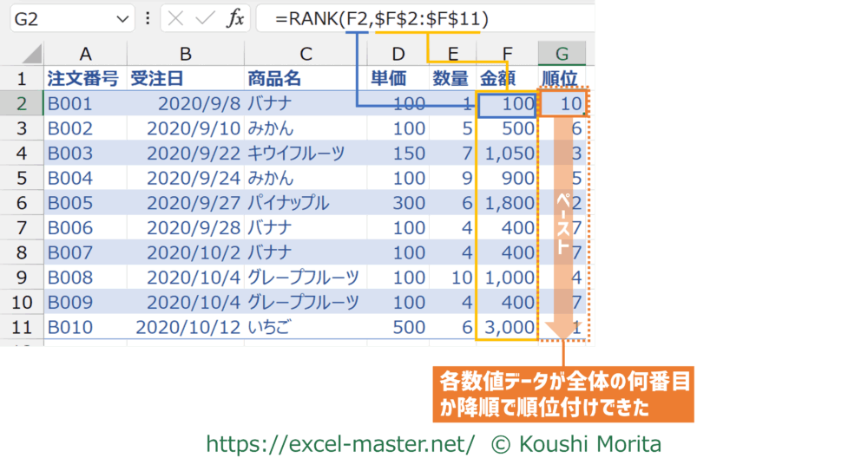The width and height of the screenshot is (868, 458).
Task: Click the 2020/10/12 date cell
Action: (185, 328)
